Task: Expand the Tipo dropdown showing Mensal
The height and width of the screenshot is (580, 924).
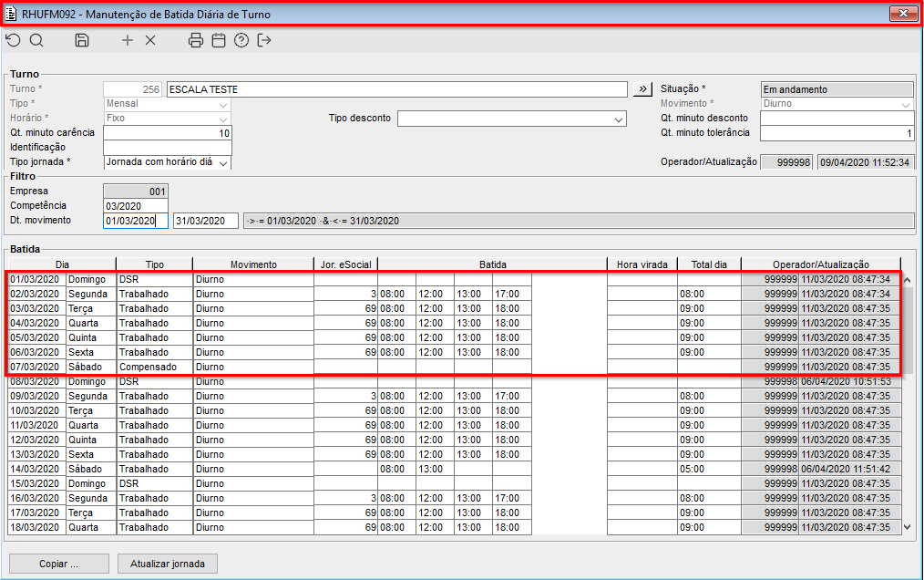Action: [x=223, y=104]
